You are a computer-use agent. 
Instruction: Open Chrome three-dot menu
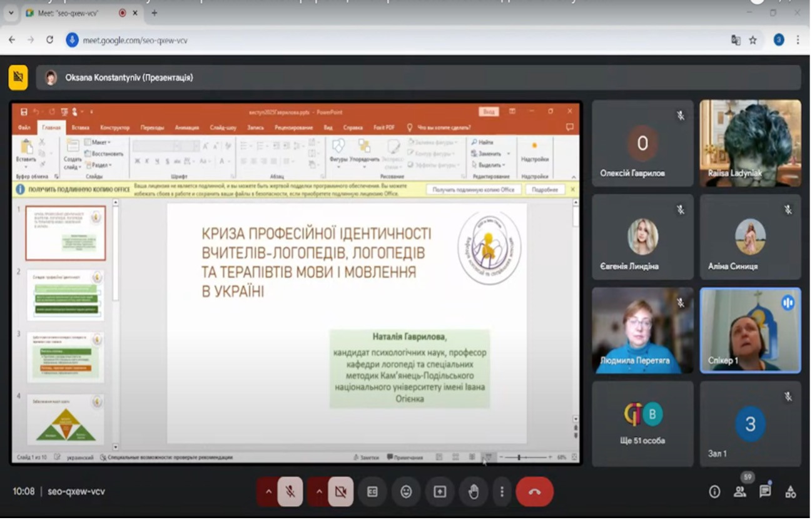798,40
